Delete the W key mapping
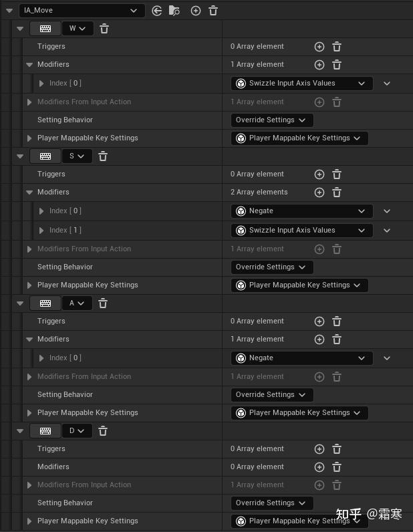413x532 pixels. (104, 29)
